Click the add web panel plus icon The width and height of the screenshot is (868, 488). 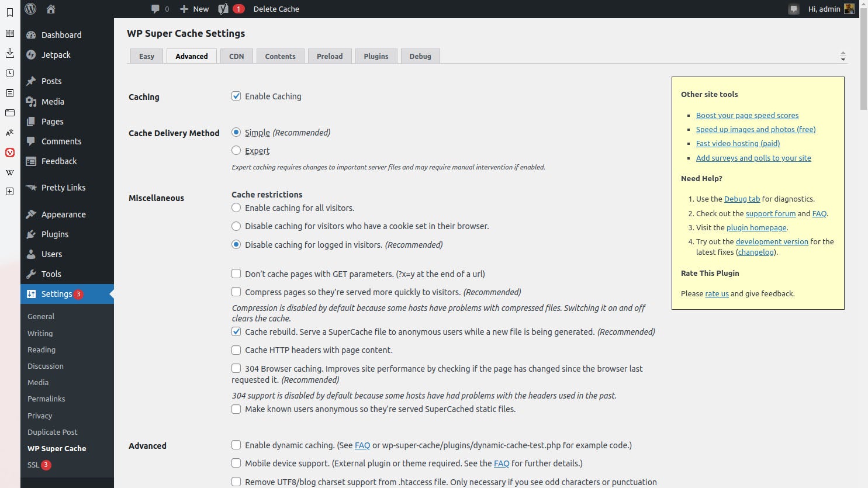(10, 192)
